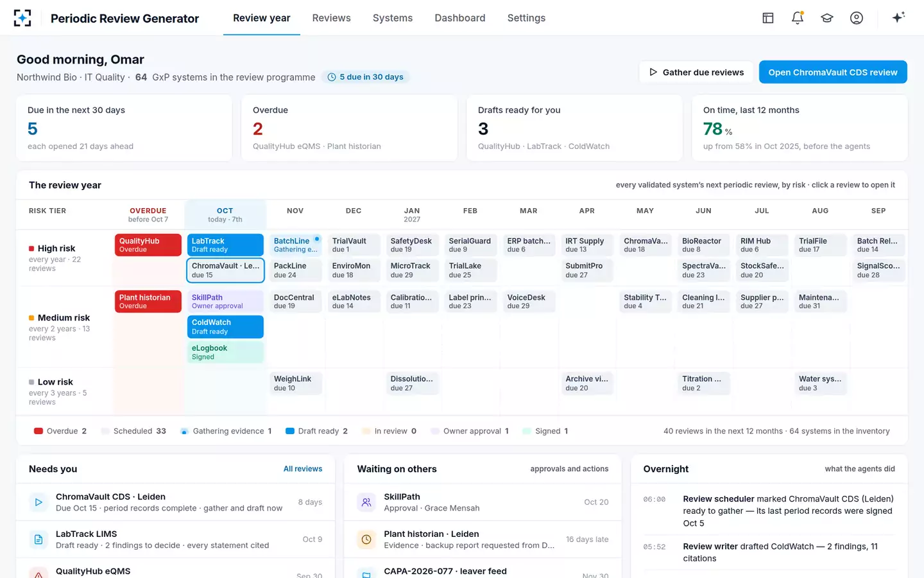Click Gather due reviews button

(x=696, y=72)
